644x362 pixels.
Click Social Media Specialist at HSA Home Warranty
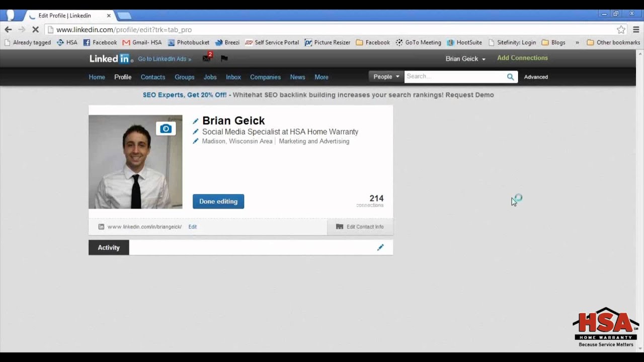[x=280, y=132]
